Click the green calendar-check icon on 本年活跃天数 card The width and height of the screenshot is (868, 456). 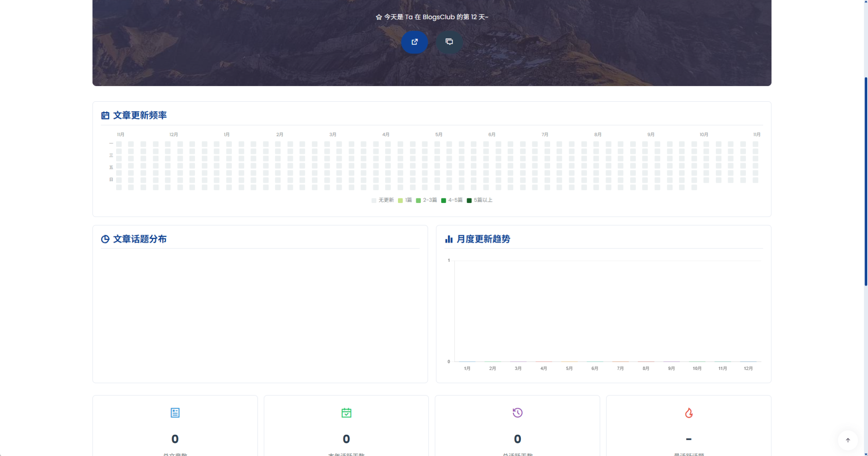click(x=347, y=412)
